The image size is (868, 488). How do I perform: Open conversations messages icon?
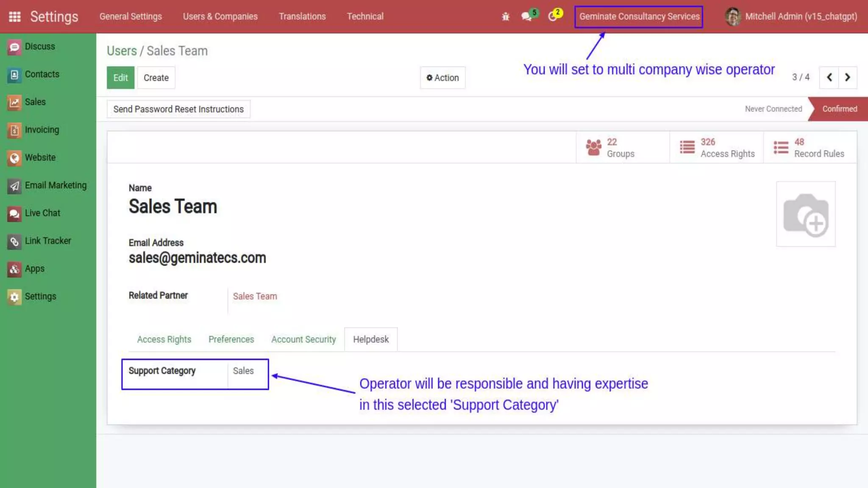point(526,17)
